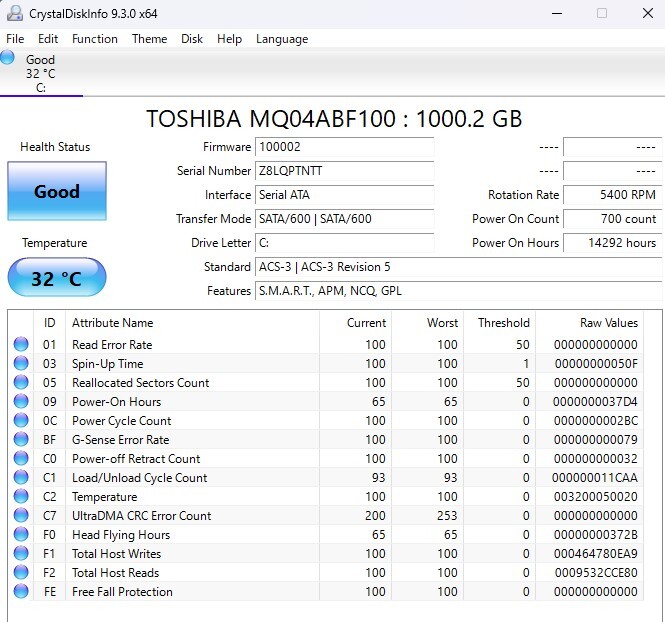Open the Theme menu
The height and width of the screenshot is (622, 665).
[x=149, y=39]
